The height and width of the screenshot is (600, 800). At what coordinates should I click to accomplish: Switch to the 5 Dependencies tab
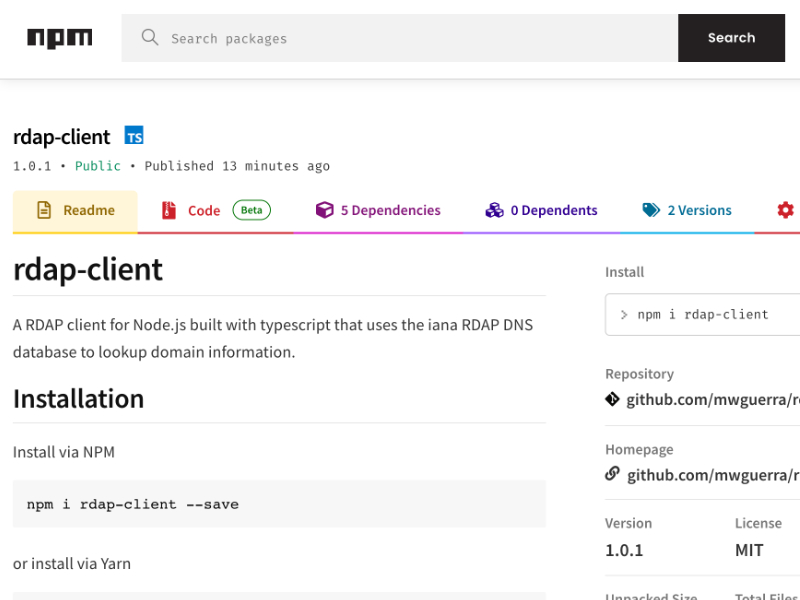point(378,210)
